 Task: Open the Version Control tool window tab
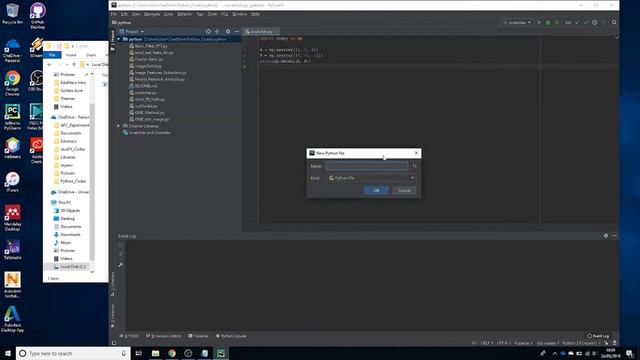coord(163,336)
